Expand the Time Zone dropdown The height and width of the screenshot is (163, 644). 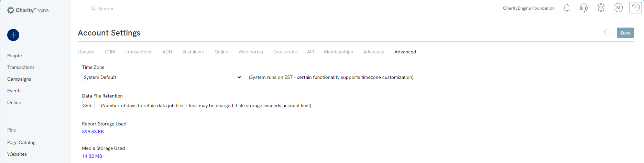pos(162,77)
